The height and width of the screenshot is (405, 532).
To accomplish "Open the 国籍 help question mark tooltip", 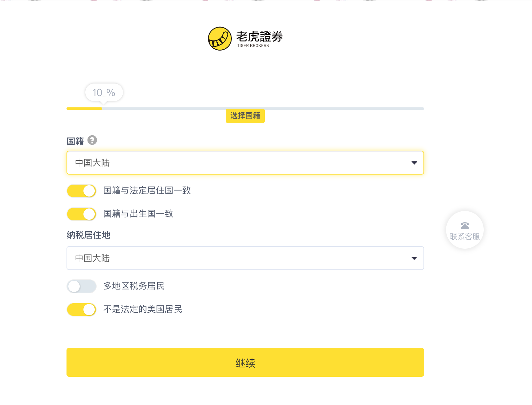I will (92, 140).
